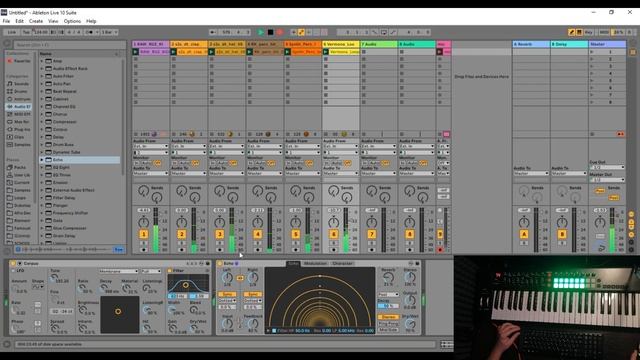640x360 pixels.
Task: Click the Echo stereo link button
Action: [240, 278]
